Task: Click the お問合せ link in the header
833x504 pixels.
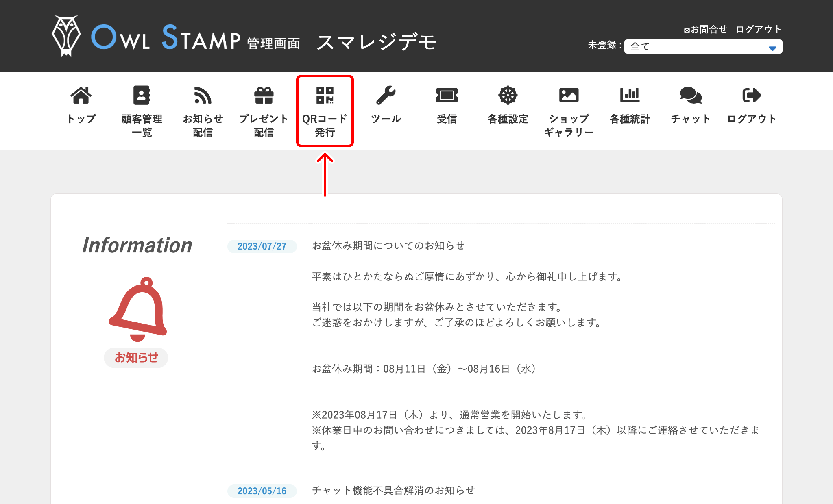Action: pos(706,29)
